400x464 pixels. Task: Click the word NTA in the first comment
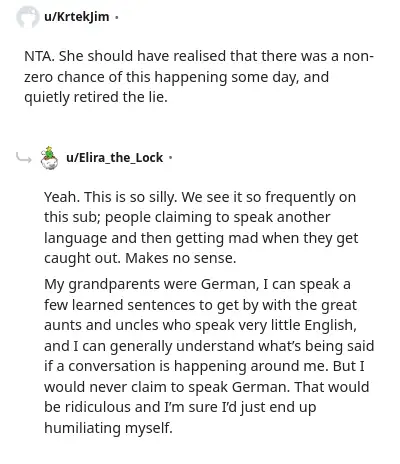39,56
